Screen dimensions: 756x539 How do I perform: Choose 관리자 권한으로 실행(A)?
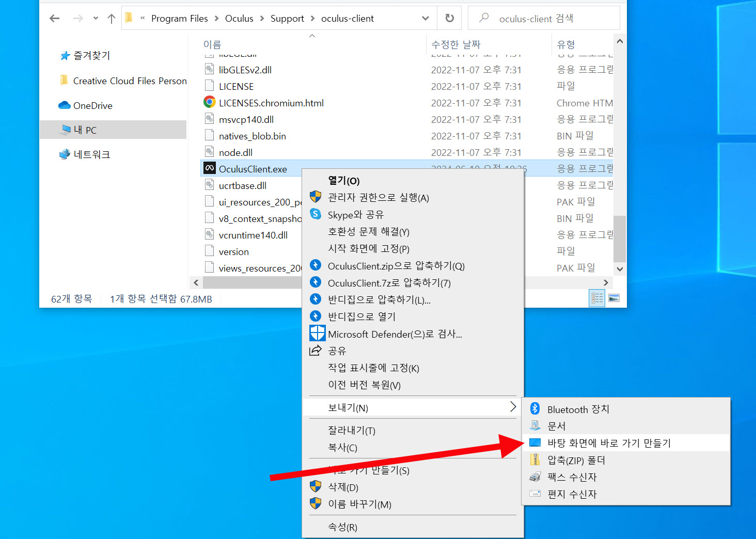tap(413, 198)
